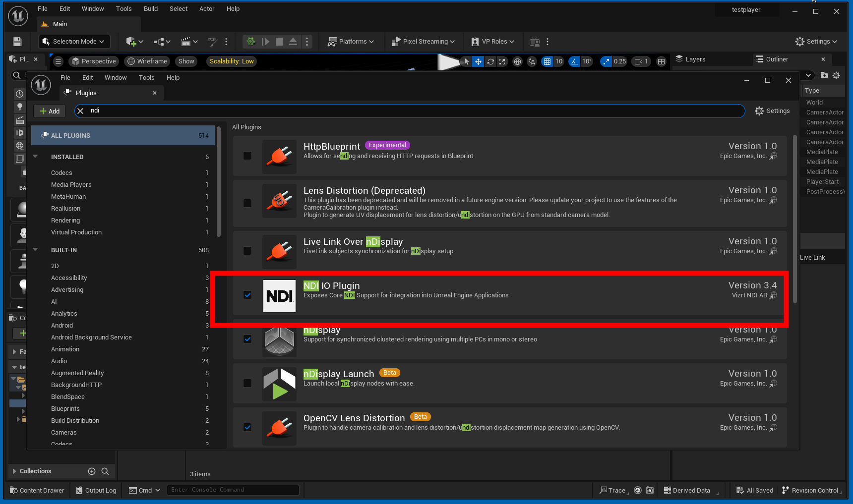Enable the HttpBlueprint plugin checkbox
Viewport: 853px width, 504px height.
247,156
